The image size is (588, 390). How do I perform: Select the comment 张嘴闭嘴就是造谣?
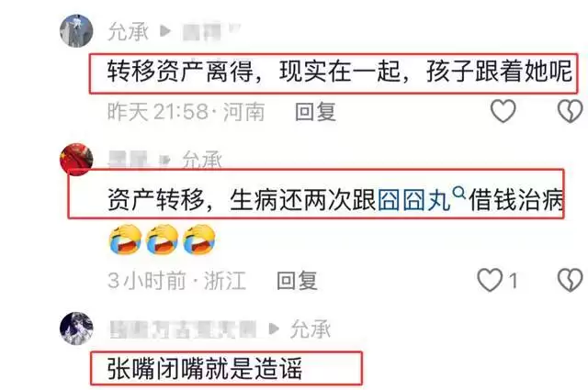coord(205,369)
